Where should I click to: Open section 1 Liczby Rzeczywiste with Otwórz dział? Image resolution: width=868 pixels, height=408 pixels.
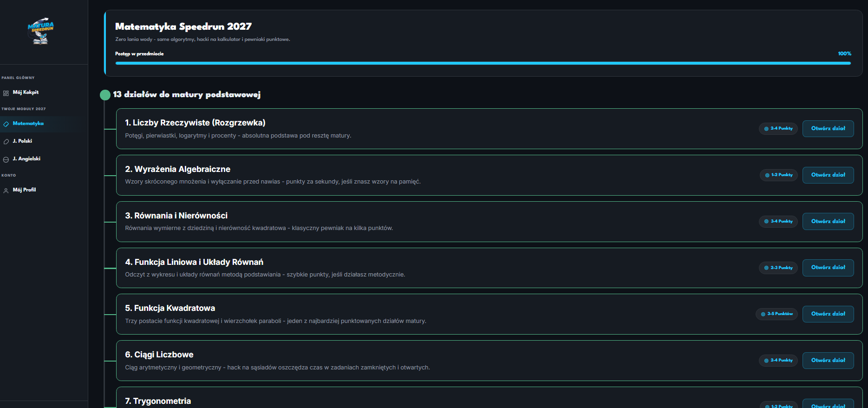tap(828, 129)
